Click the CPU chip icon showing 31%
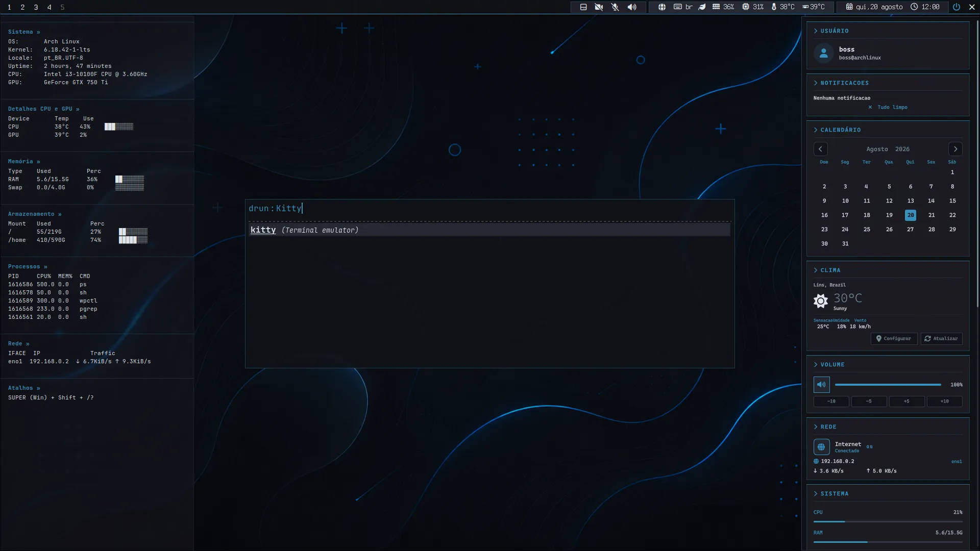980x551 pixels. (x=746, y=7)
